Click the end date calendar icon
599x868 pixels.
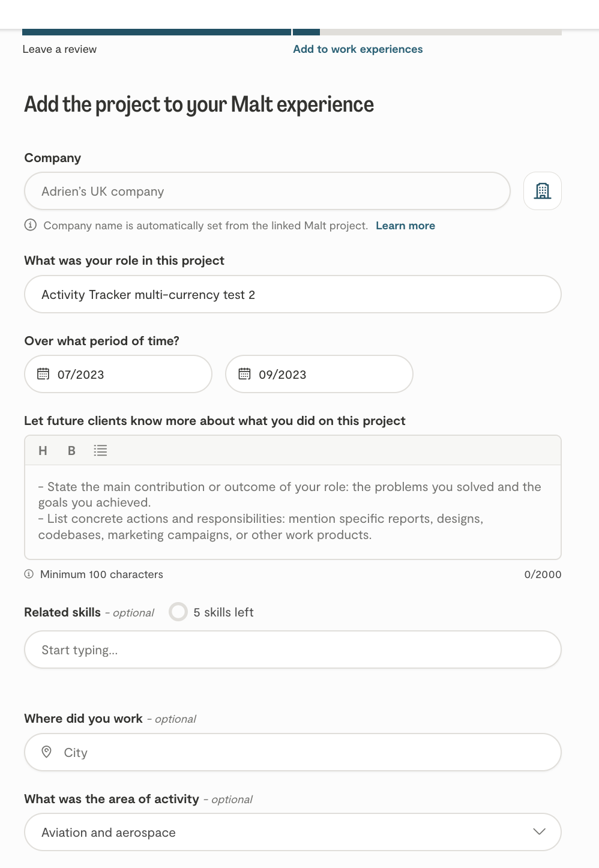[x=244, y=374]
